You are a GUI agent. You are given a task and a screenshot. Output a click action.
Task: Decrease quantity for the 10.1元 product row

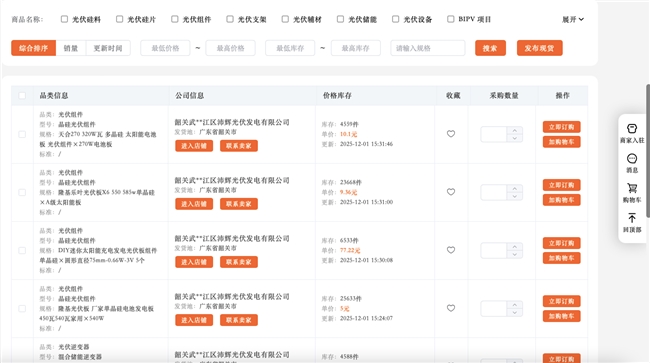tap(515, 138)
